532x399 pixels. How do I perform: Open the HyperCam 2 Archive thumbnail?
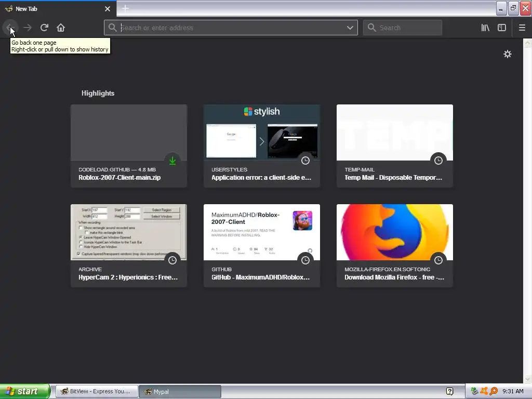[129, 232]
